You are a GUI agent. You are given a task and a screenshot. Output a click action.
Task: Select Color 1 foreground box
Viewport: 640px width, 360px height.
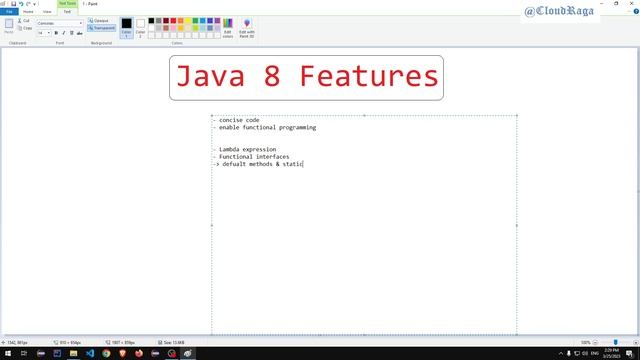[x=127, y=28]
